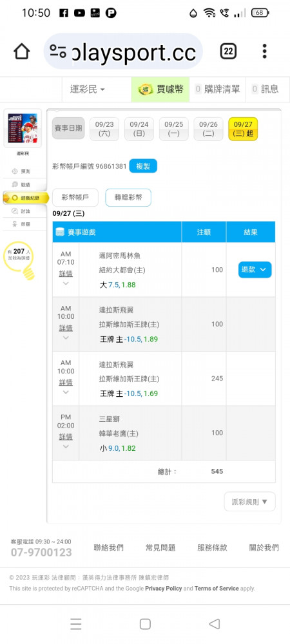
Task: Open the 聯絡我們 footer link
Action: click(x=108, y=547)
